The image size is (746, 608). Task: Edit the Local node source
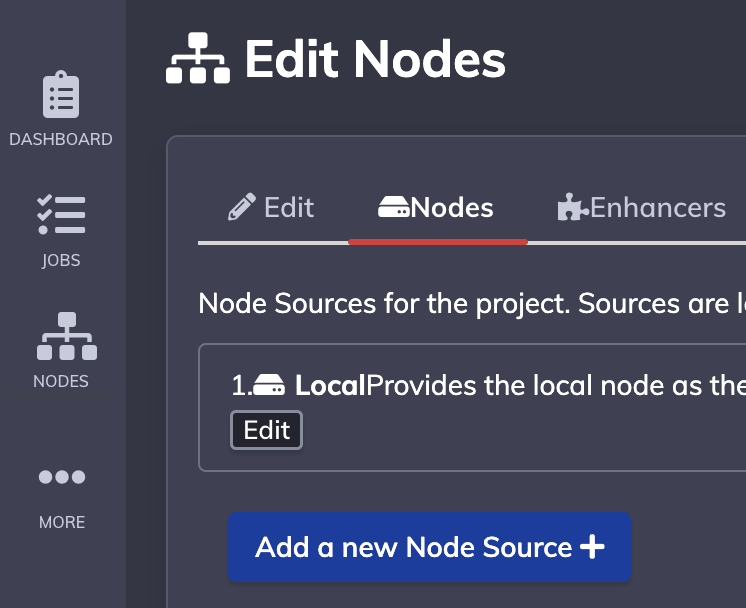[266, 430]
